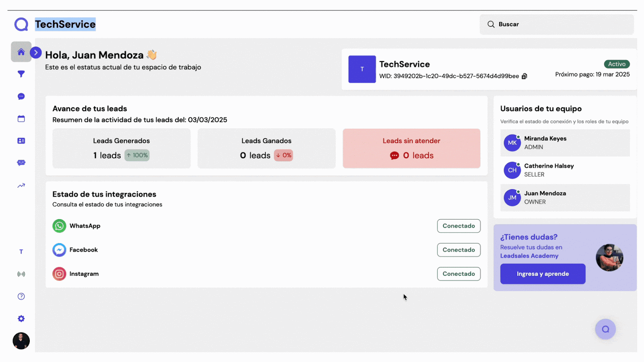This screenshot has height=362, width=644.
Task: Click the workspace T switcher in sidebar
Action: click(21, 252)
